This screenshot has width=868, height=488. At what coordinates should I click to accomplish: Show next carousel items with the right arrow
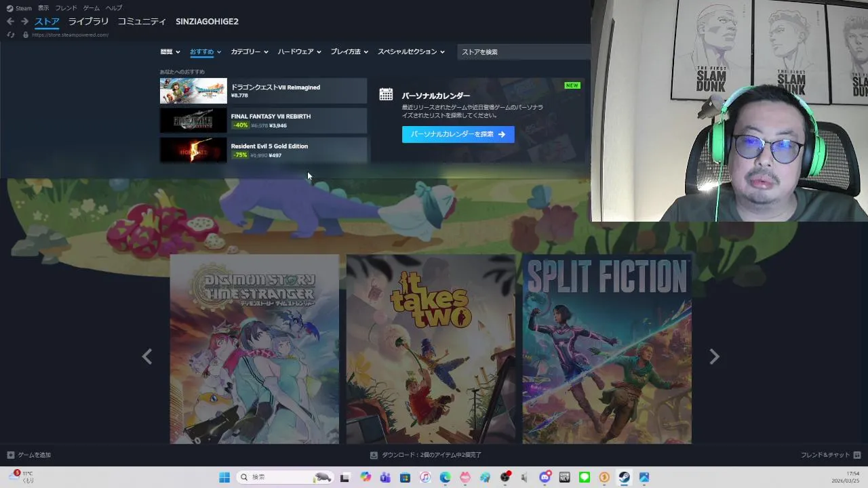coord(714,357)
